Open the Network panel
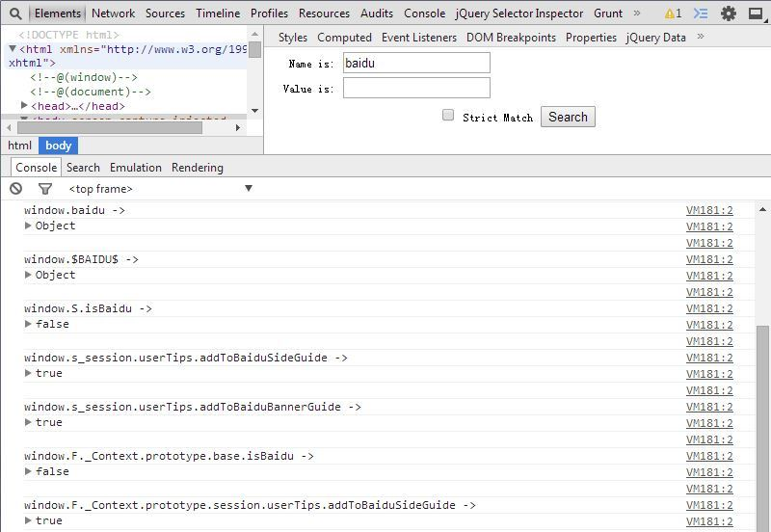Viewport: 771px width, 532px height. pos(113,13)
